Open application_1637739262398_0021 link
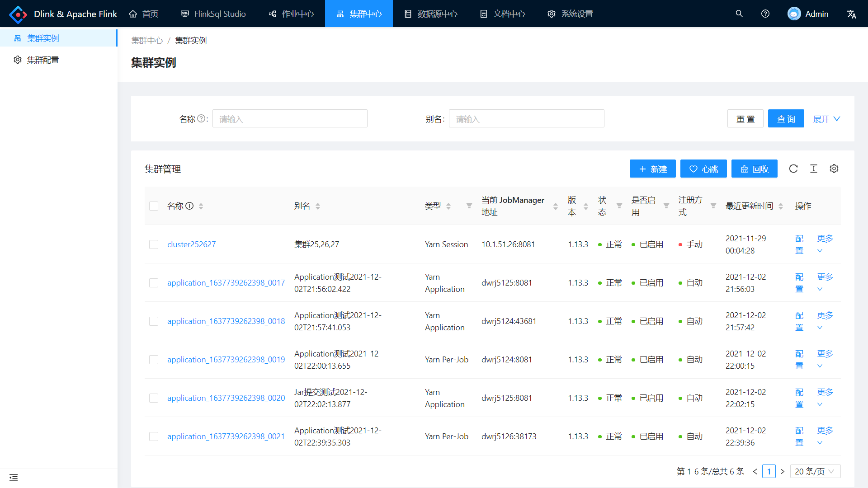Viewport: 868px width, 488px height. tap(226, 436)
